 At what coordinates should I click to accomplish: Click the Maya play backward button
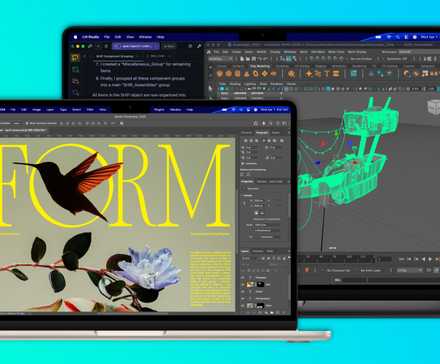[423, 259]
